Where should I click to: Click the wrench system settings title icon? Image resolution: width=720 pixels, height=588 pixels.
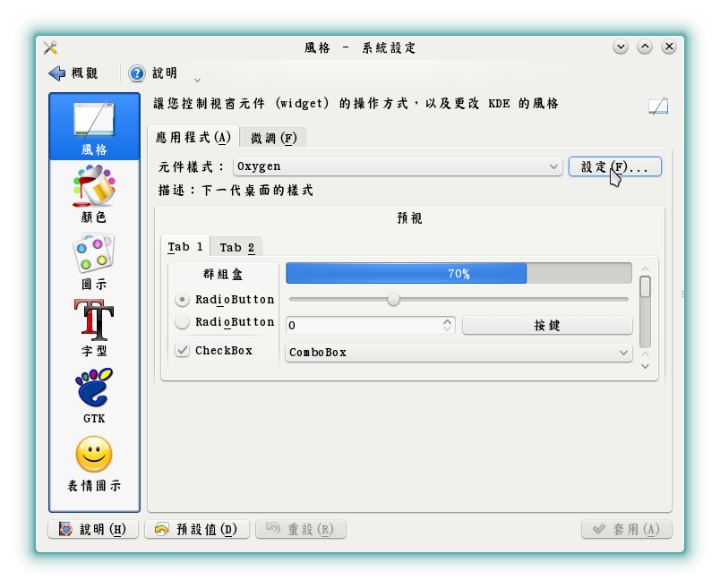[x=50, y=47]
